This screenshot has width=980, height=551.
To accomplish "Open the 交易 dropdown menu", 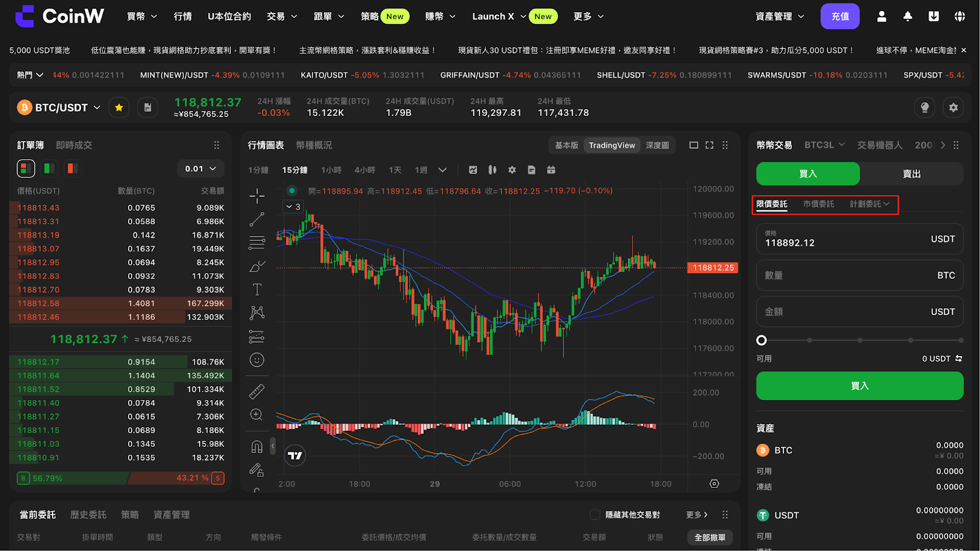I will click(x=282, y=17).
